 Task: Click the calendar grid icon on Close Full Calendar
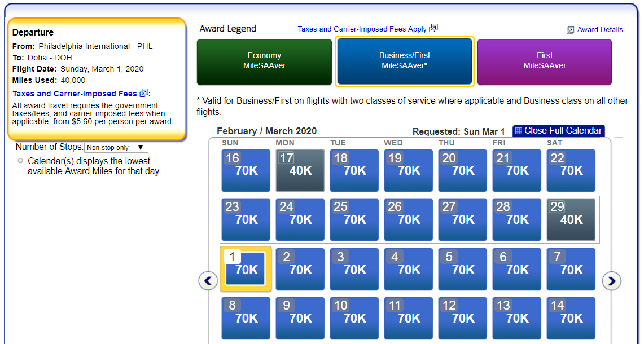(x=519, y=131)
